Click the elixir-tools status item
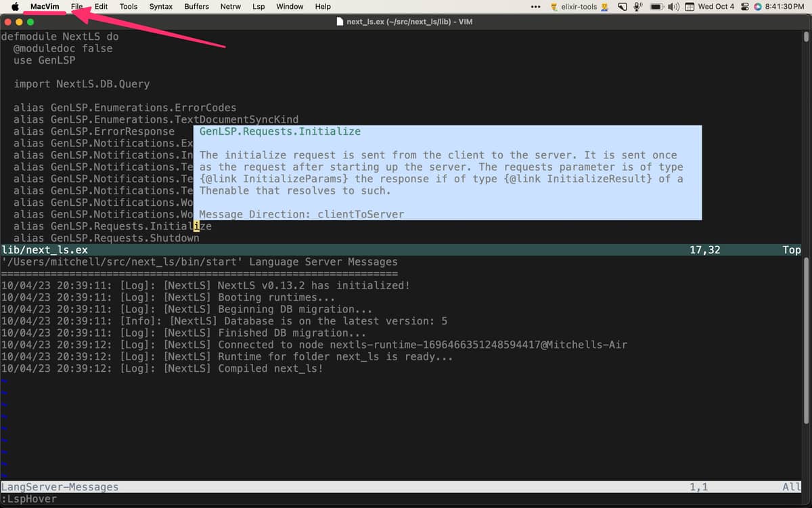The image size is (812, 508). coord(579,7)
